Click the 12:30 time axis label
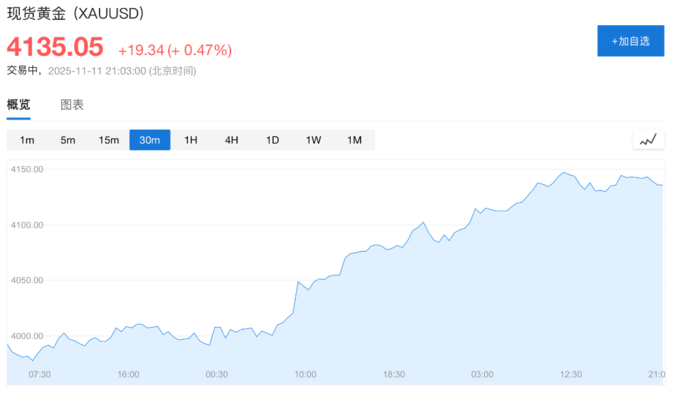This screenshot has width=680, height=394. tap(571, 374)
